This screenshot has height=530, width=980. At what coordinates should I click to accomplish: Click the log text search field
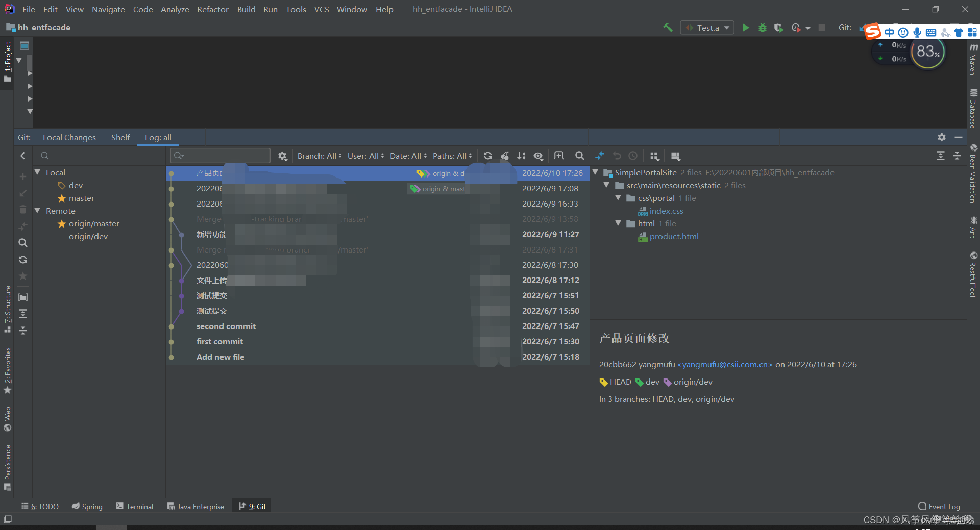(x=220, y=156)
